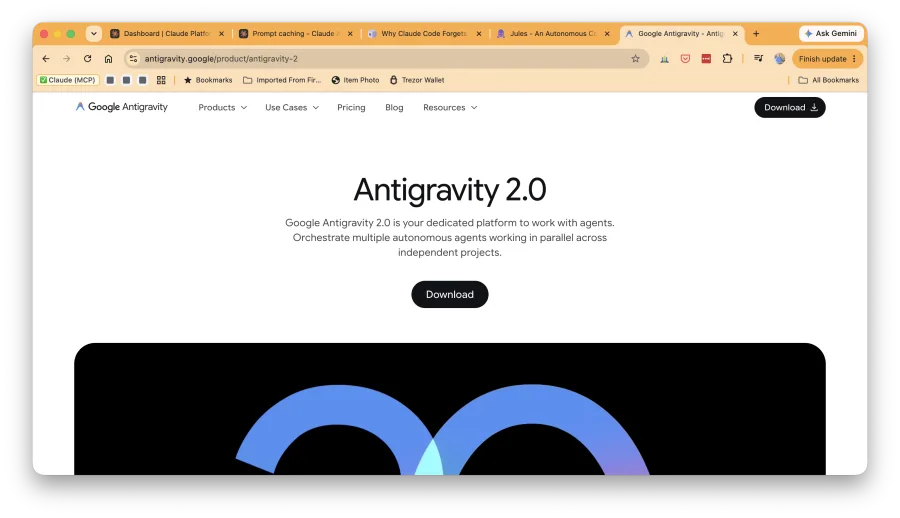Open the media controls music-note icon

click(x=758, y=59)
